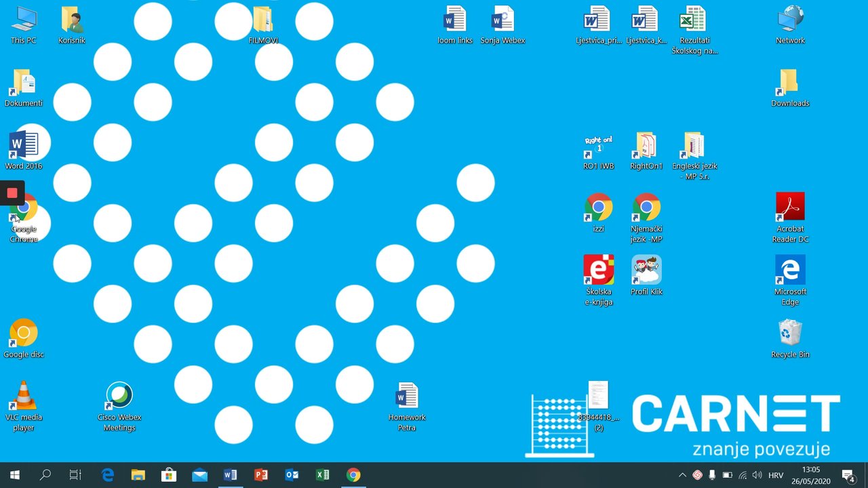Launch VLC media player
The width and height of the screenshot is (868, 488).
[x=24, y=407]
